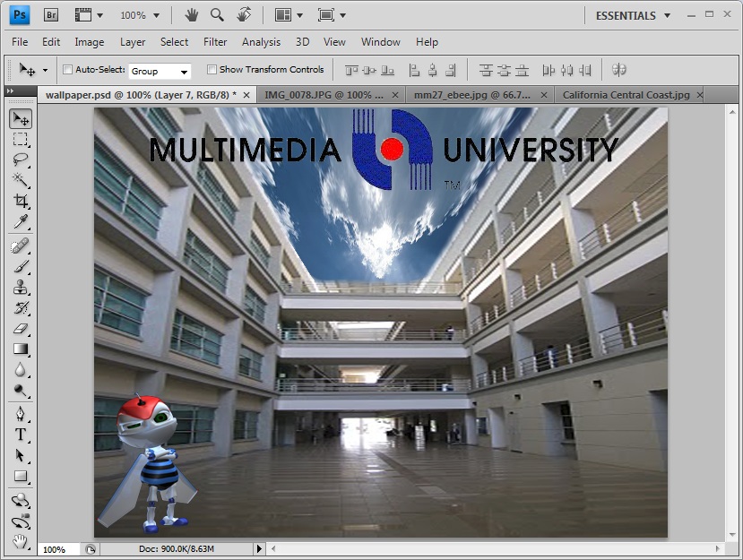Select the Hand tool in toolbox
Screen dimensions: 743x560
point(21,541)
